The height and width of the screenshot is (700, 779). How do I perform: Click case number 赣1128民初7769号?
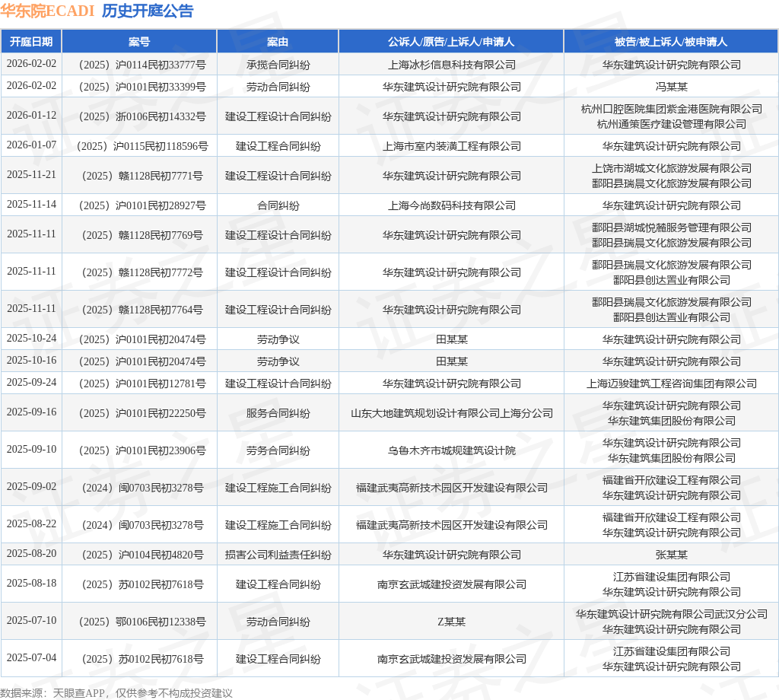142,235
